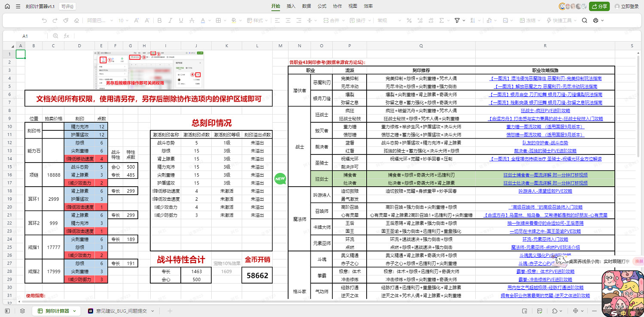
Task: Toggle bold formatting
Action: (x=160, y=20)
